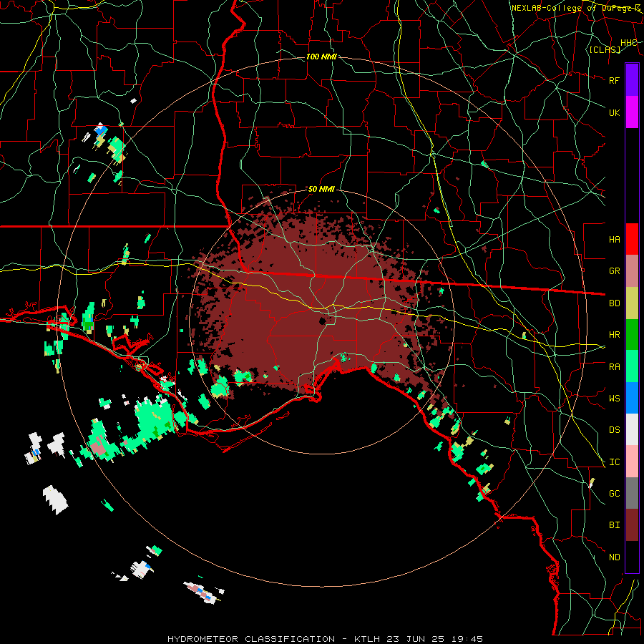Click the "BI" legend label

614,525
